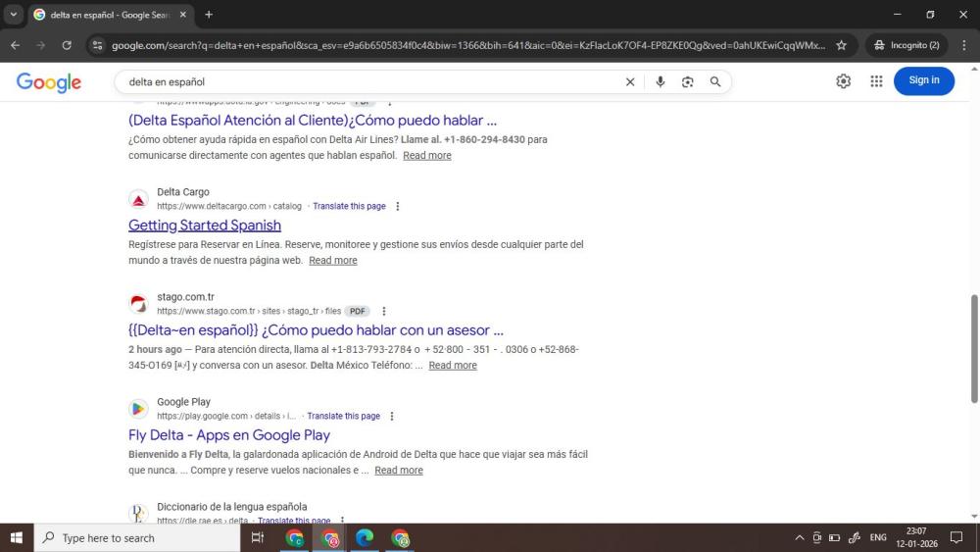This screenshot has width=980, height=552.
Task: Click the Sign in button
Action: coord(923,80)
